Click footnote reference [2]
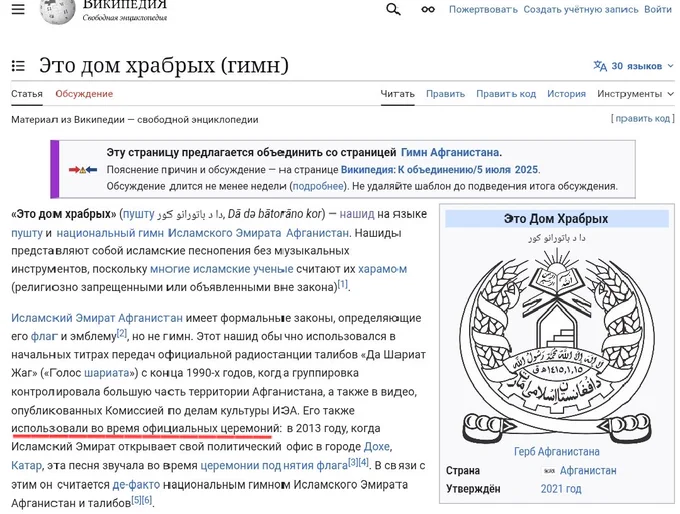Screen dimensions: 680x514 pos(122,334)
